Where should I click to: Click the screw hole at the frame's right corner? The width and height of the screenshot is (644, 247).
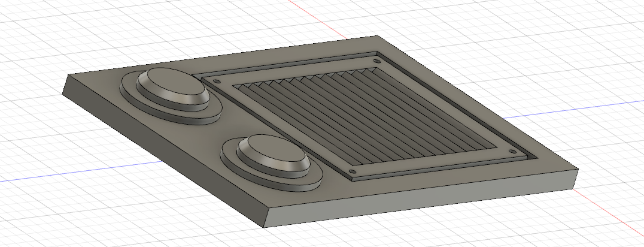(512, 152)
